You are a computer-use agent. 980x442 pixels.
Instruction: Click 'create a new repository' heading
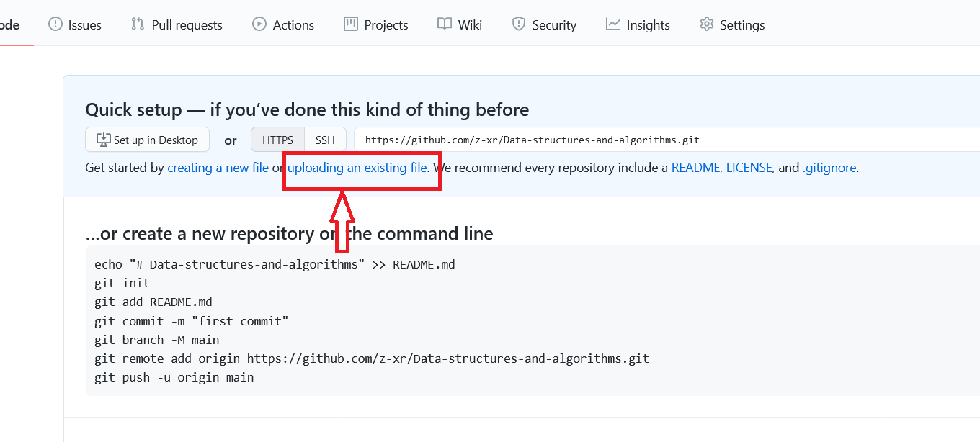[289, 233]
